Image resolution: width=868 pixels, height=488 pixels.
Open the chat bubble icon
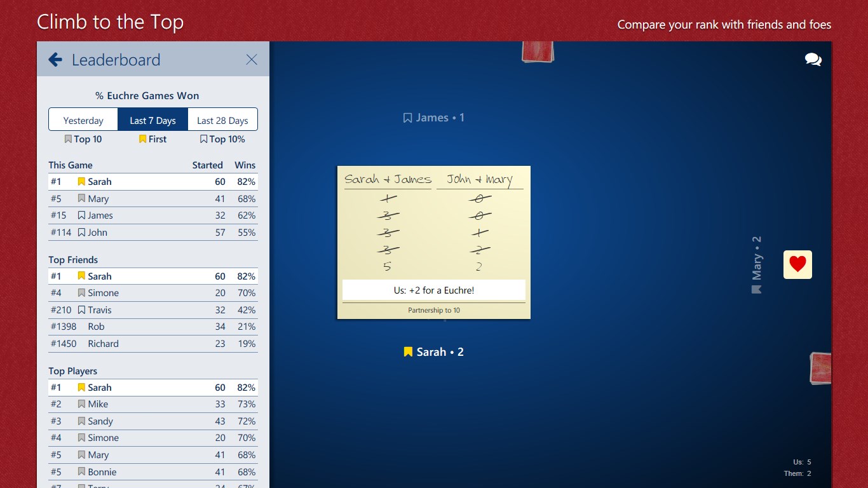(813, 59)
